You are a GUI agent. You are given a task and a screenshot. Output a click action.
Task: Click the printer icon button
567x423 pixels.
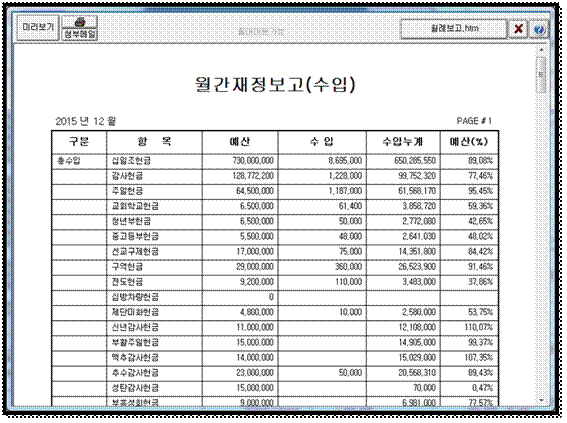pyautogui.click(x=80, y=22)
